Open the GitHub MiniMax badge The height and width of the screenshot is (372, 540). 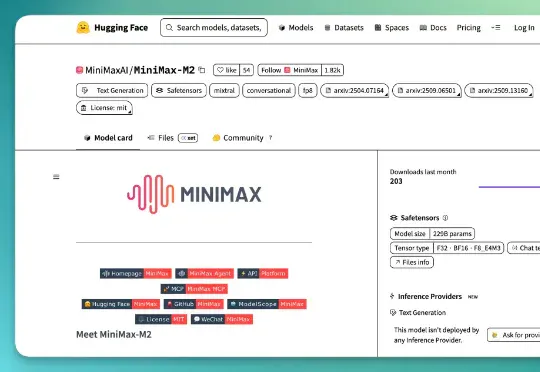click(194, 304)
